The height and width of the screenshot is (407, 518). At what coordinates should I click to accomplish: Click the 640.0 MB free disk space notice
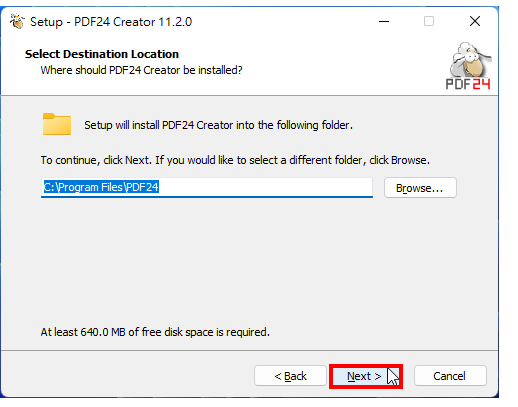coord(155,332)
